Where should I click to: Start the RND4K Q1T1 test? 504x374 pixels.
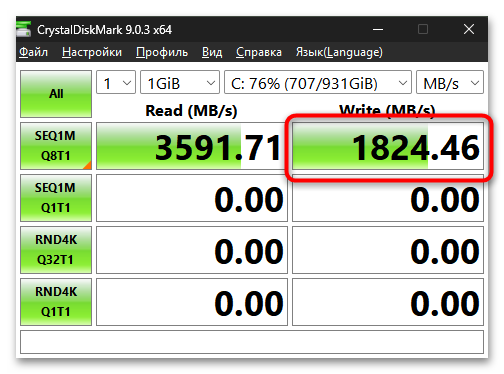pyautogui.click(x=56, y=302)
